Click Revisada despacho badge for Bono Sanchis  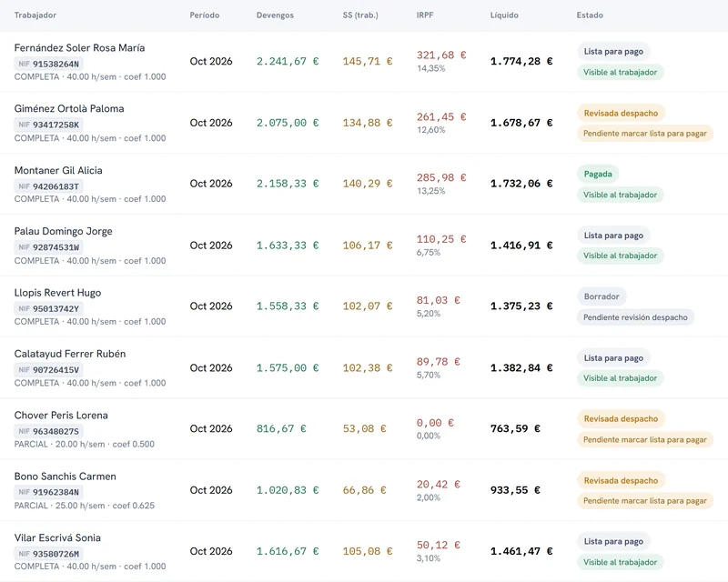point(621,480)
